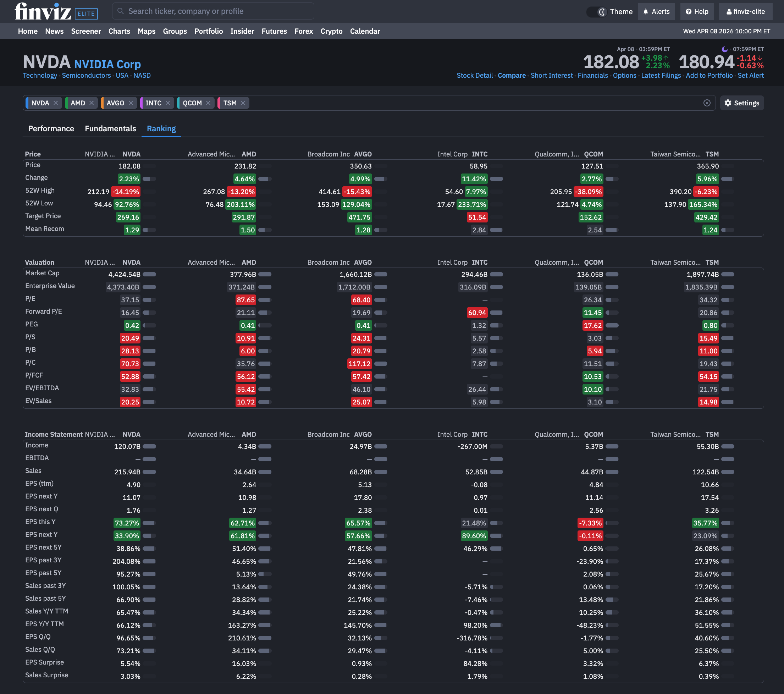The width and height of the screenshot is (784, 694).
Task: Click the X on the AVGO chip
Action: 131,103
